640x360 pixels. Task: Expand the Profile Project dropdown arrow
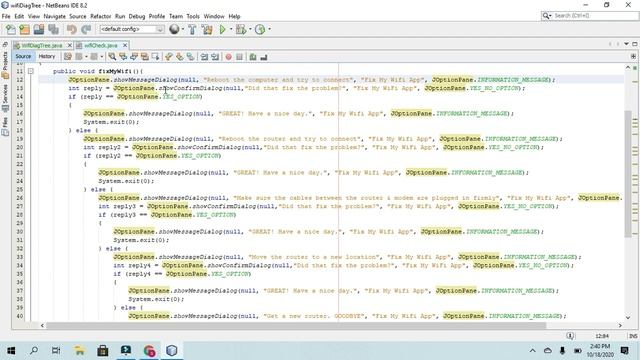(269, 29)
